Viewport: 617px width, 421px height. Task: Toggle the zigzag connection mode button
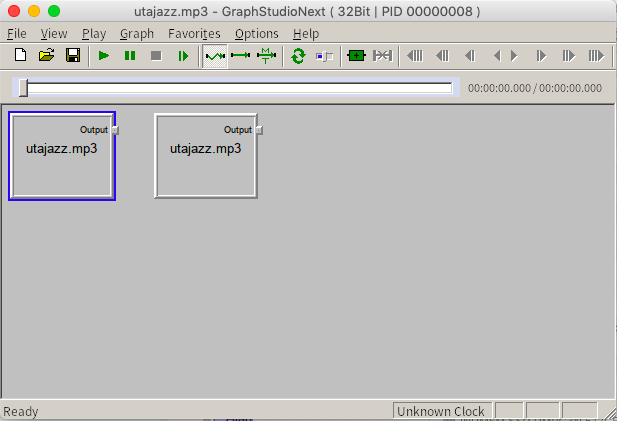point(215,56)
